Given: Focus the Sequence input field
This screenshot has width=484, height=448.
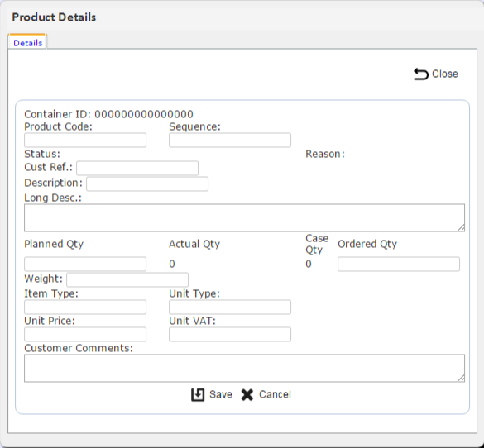Looking at the screenshot, I should click(230, 140).
